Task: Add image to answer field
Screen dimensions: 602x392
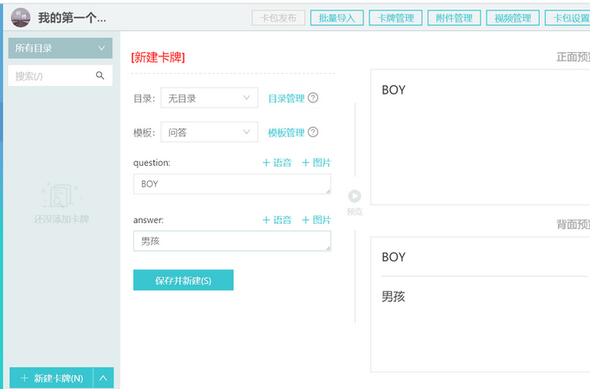Action: click(x=316, y=220)
